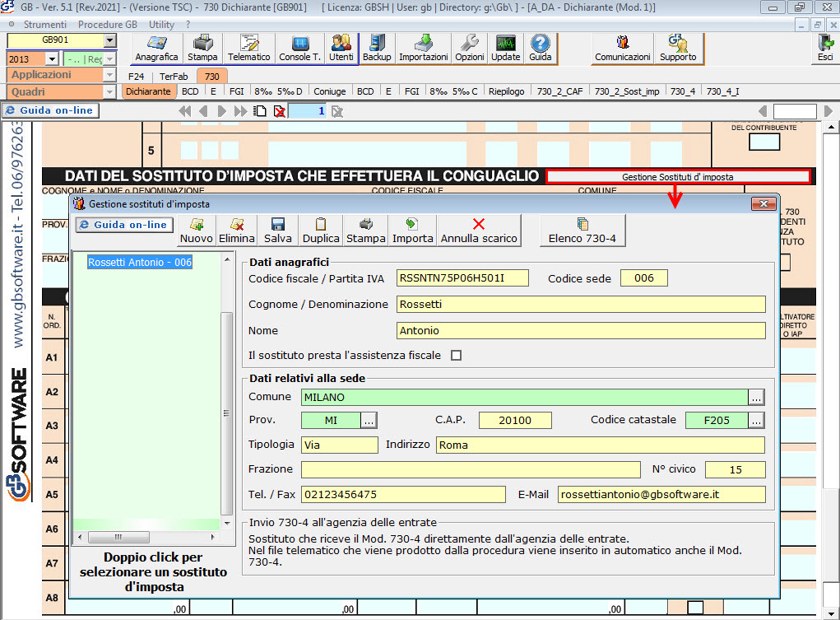
Task: Open Guida on-line below Quadri
Action: tap(50, 110)
